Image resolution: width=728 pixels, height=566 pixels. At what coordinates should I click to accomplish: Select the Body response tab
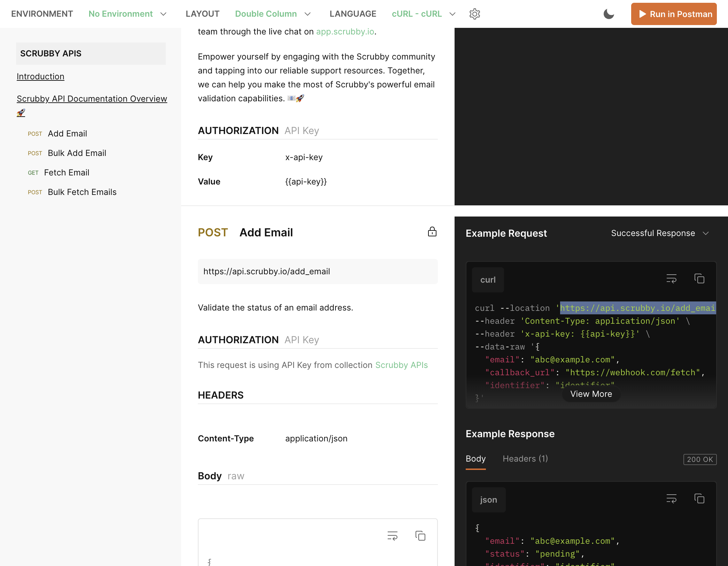point(475,459)
